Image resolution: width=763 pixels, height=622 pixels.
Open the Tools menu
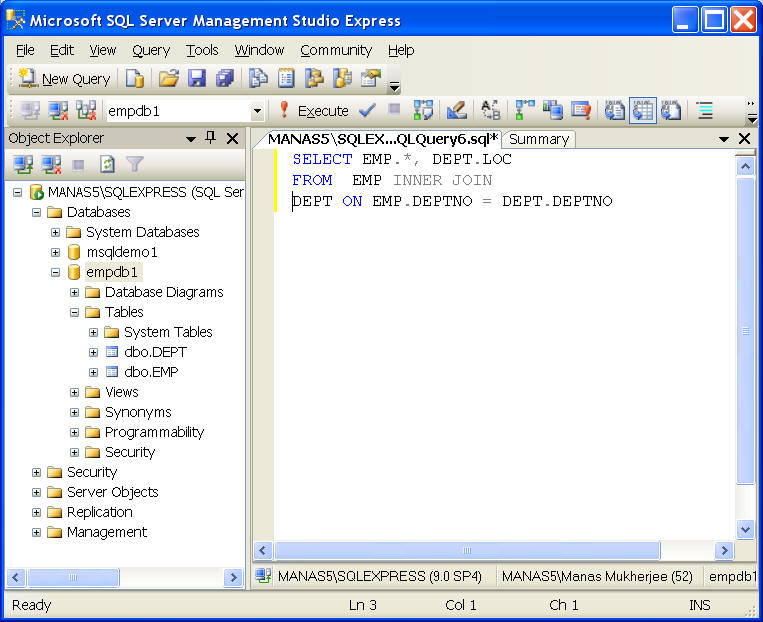[x=202, y=50]
